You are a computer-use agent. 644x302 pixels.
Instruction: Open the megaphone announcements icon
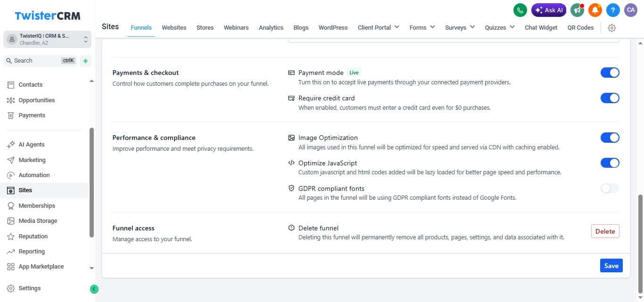tap(577, 10)
